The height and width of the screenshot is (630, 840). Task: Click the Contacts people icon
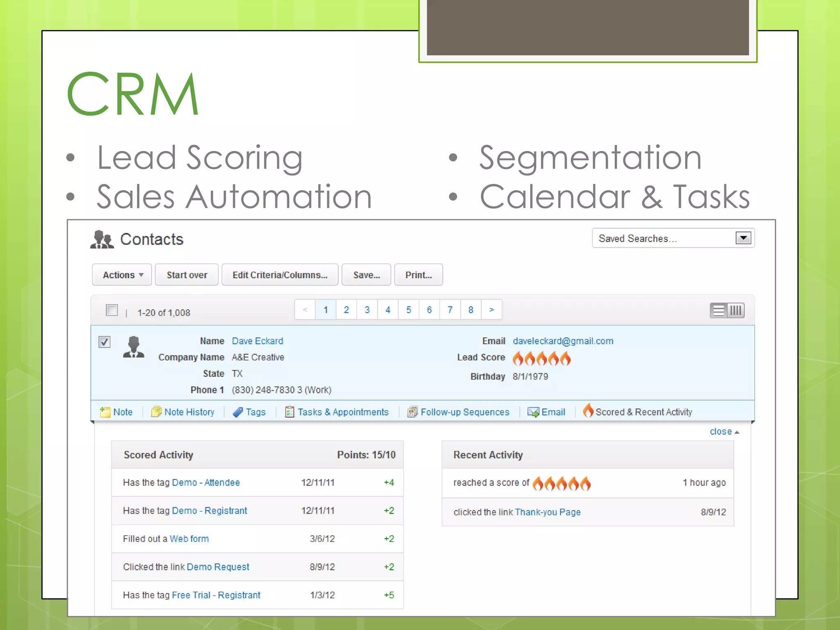102,239
